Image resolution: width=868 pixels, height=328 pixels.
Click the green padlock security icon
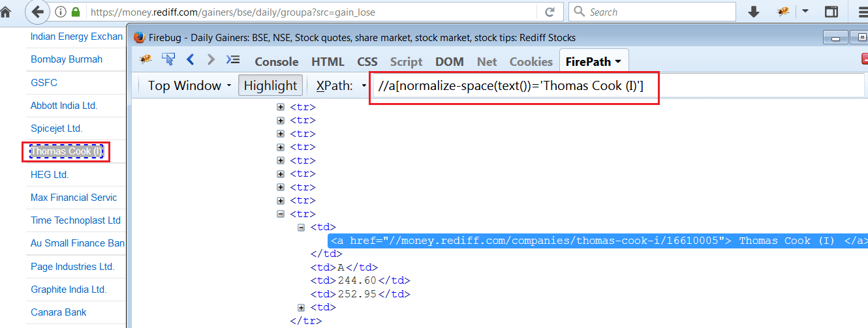click(76, 12)
